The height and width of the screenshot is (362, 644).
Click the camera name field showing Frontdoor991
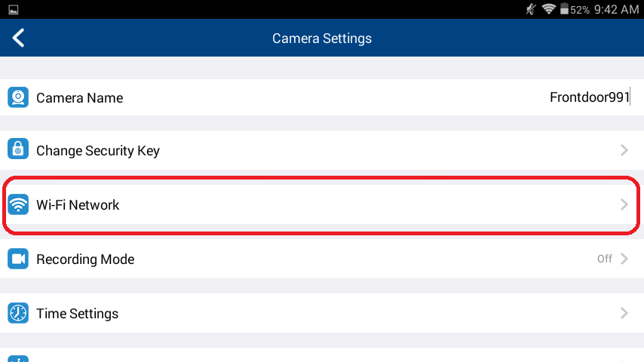[x=589, y=98]
